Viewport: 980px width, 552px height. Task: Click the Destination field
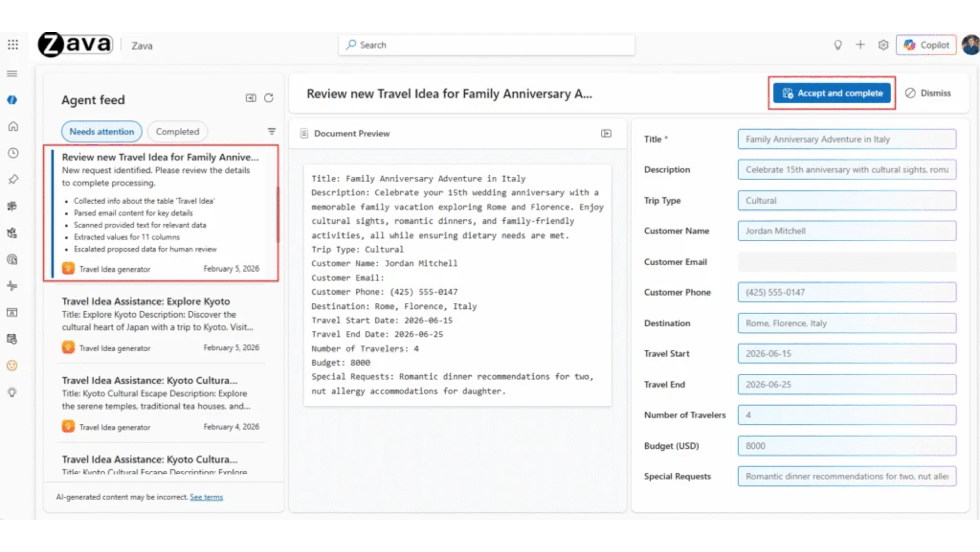[847, 323]
